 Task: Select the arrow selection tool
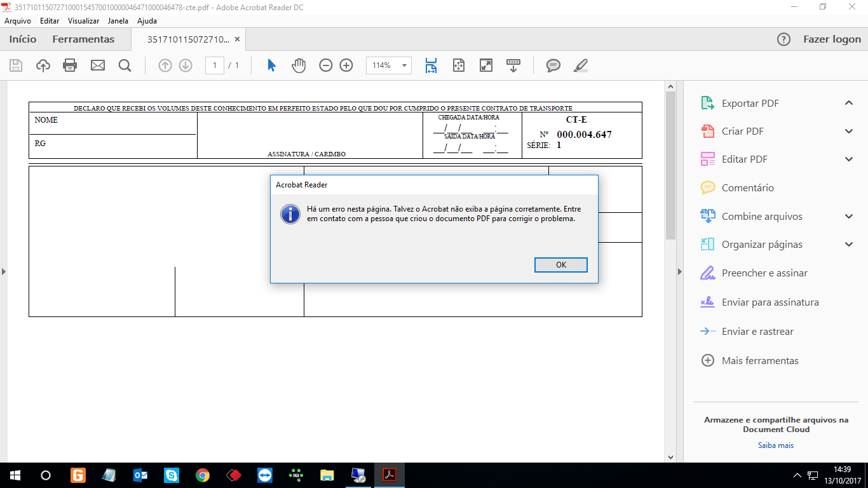tap(272, 65)
